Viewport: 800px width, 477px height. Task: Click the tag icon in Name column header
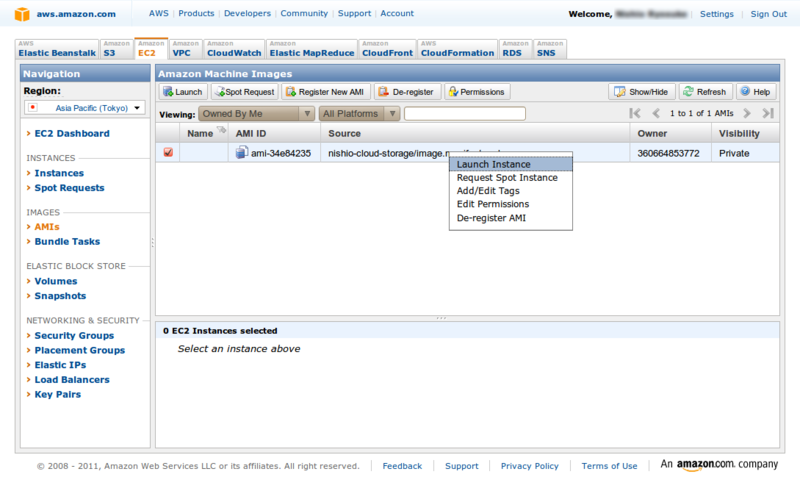click(x=221, y=130)
